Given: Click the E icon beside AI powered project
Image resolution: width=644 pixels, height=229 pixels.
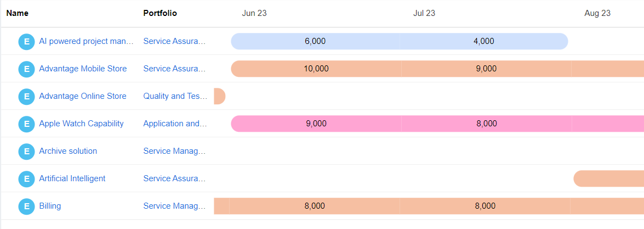Looking at the screenshot, I should [26, 41].
